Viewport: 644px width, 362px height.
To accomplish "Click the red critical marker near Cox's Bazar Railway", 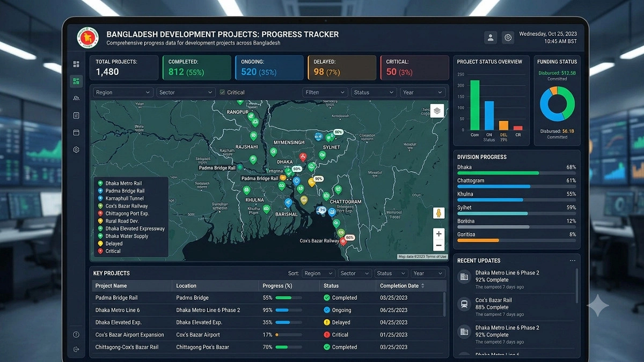I will click(344, 241).
